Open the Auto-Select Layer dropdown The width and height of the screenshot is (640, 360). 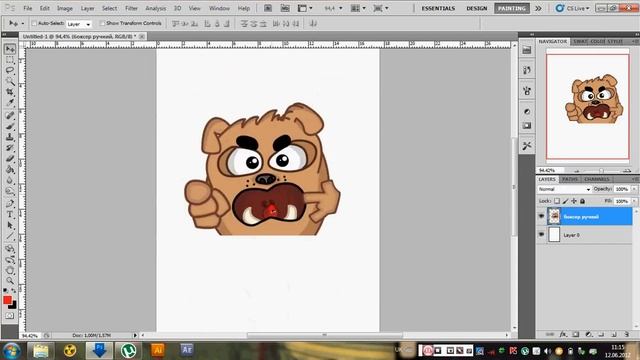[x=79, y=24]
